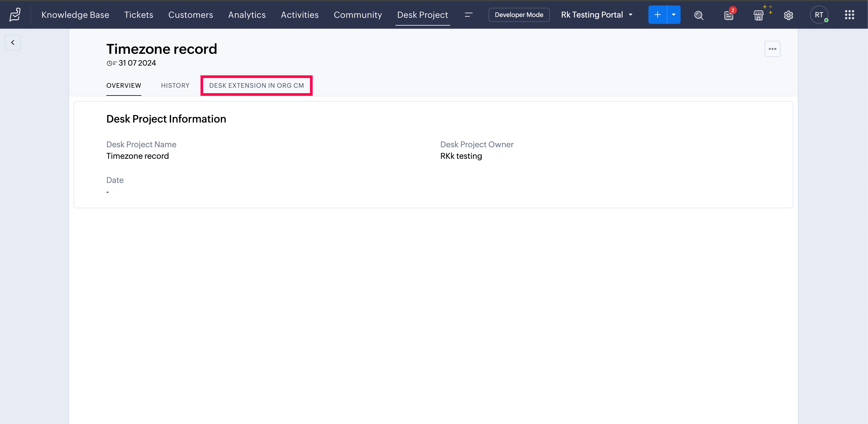868x424 pixels.
Task: Open the global search icon
Action: pos(699,15)
